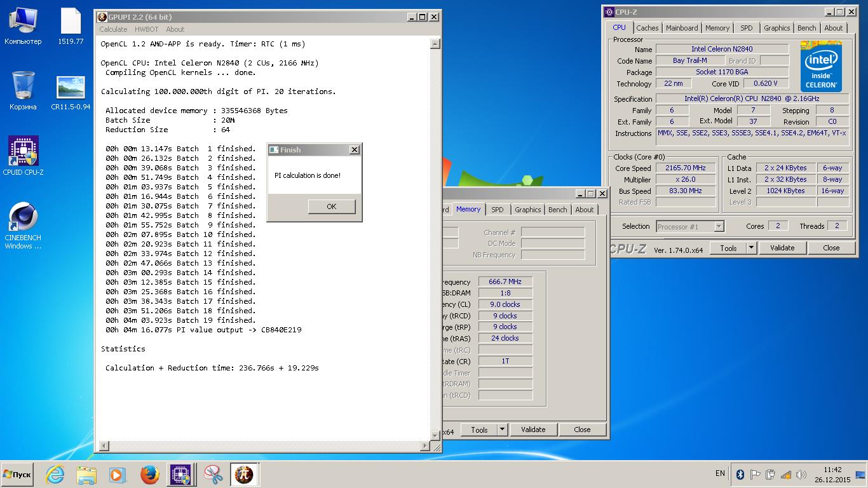Open the Snipping Tool taskbar icon

point(213,475)
